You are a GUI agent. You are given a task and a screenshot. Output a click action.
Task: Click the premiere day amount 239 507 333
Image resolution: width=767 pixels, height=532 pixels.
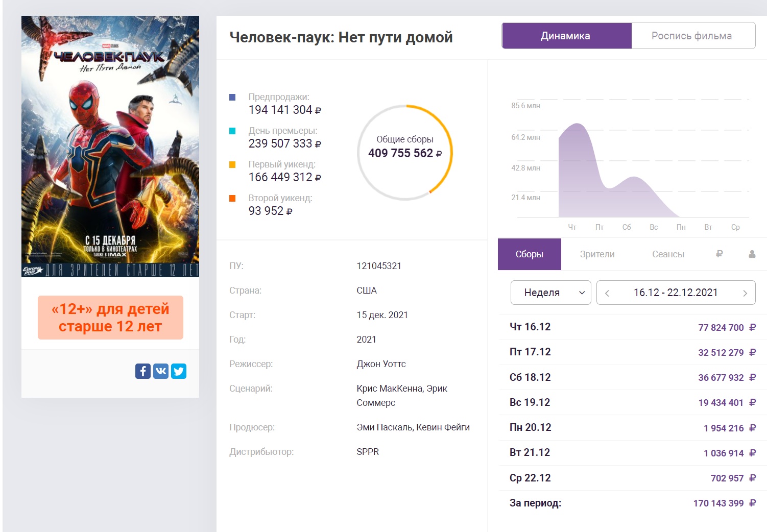coord(280,143)
